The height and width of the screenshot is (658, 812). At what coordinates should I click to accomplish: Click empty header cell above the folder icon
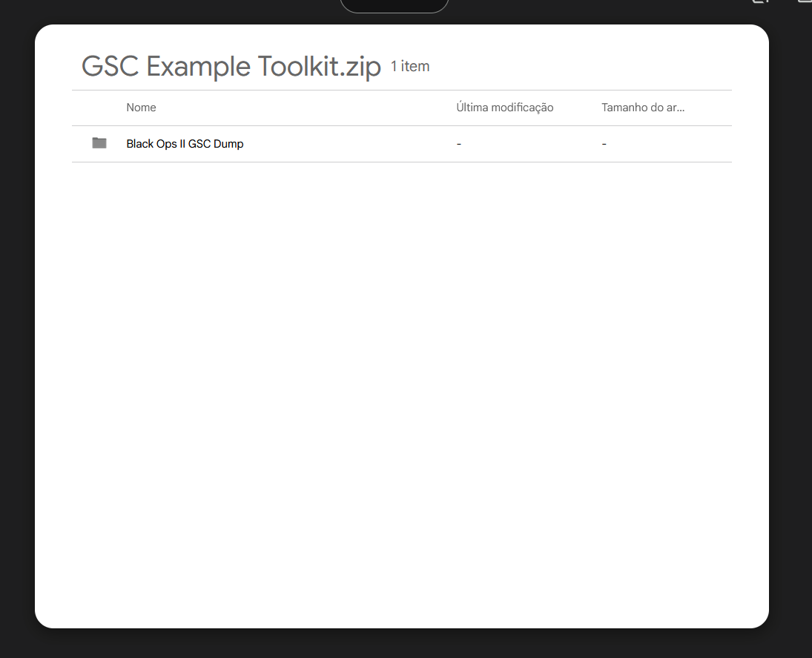pos(99,108)
